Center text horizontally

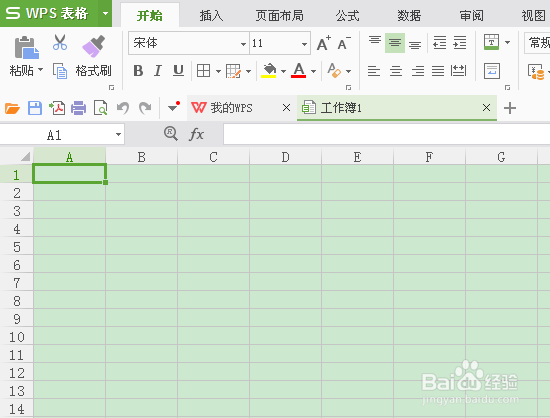pos(396,71)
